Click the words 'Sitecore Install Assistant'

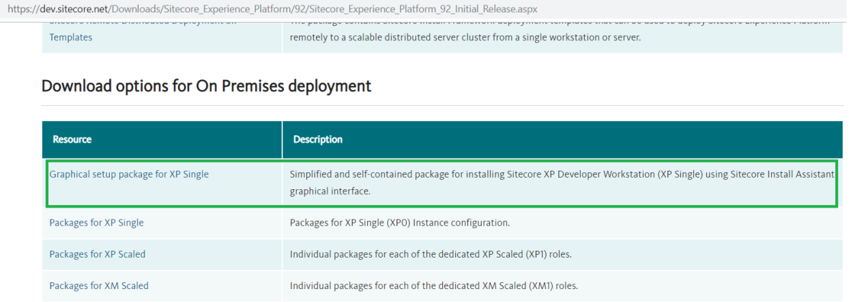tap(782, 174)
